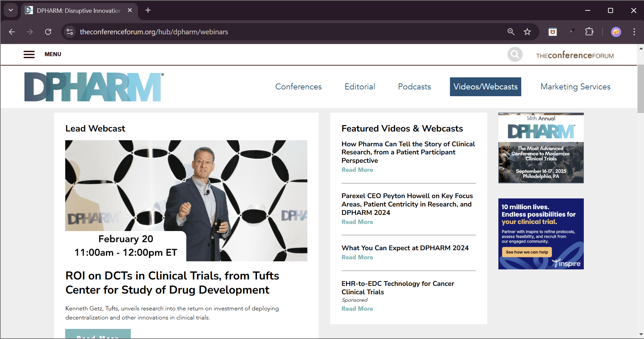The image size is (644, 339).
Task: Read More under What You Can Expect
Action: coord(357,257)
